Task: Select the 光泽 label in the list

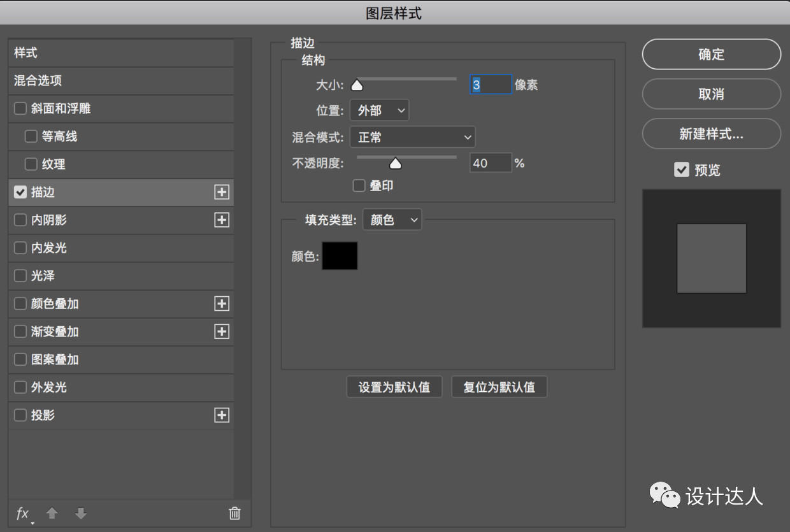Action: [x=43, y=276]
